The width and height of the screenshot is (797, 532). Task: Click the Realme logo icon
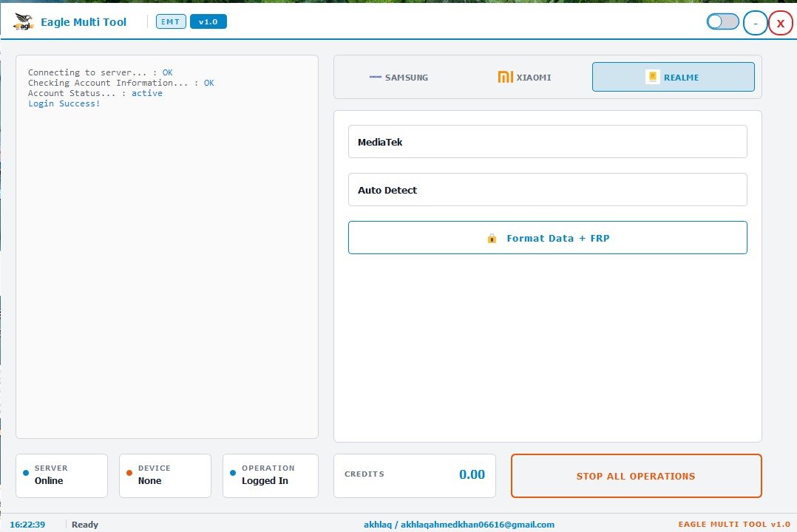tap(652, 78)
